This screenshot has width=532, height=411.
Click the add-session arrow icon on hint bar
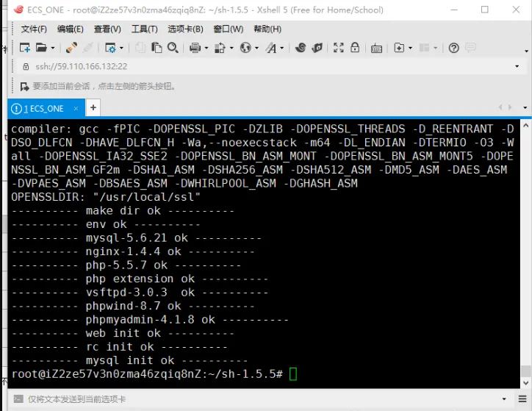pyautogui.click(x=24, y=87)
